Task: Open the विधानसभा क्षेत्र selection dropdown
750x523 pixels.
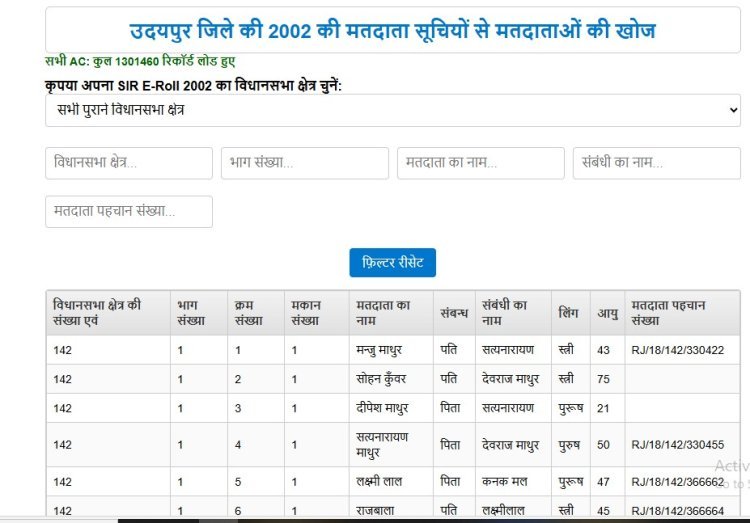Action: pyautogui.click(x=392, y=110)
